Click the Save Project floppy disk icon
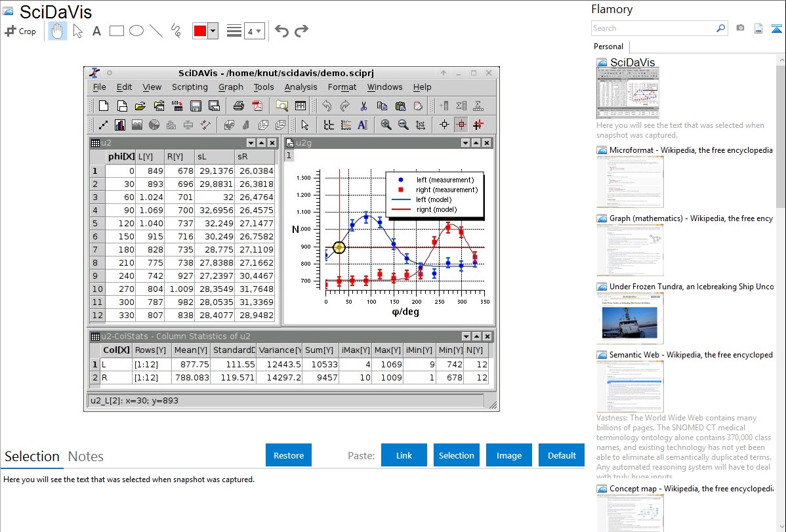This screenshot has width=786, height=532. [x=196, y=106]
